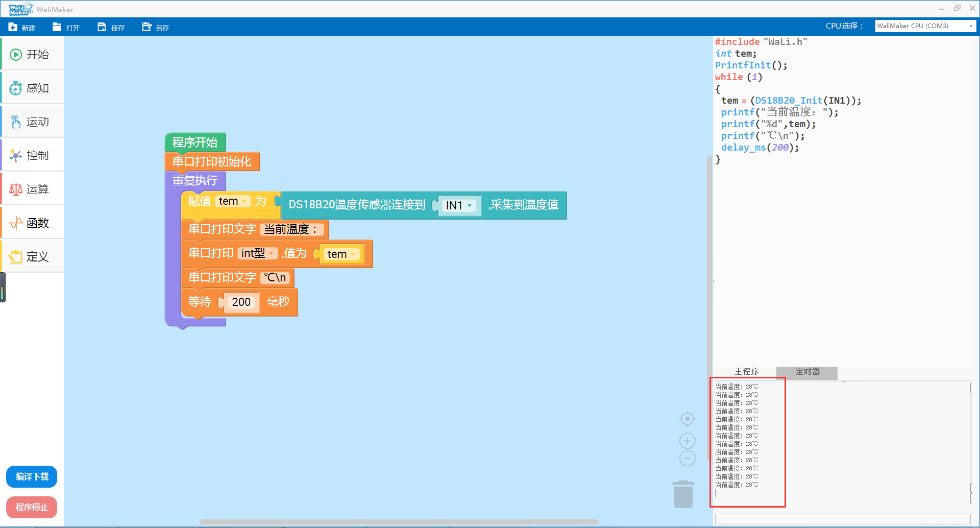This screenshot has width=980, height=528.
Task: Open a project with the 打开 folder icon
Action: tap(57, 27)
